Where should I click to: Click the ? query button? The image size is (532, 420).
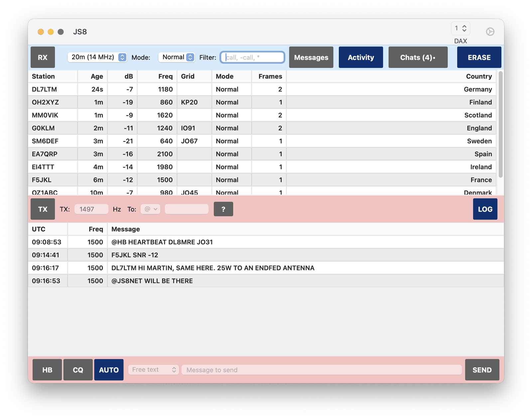pyautogui.click(x=223, y=209)
